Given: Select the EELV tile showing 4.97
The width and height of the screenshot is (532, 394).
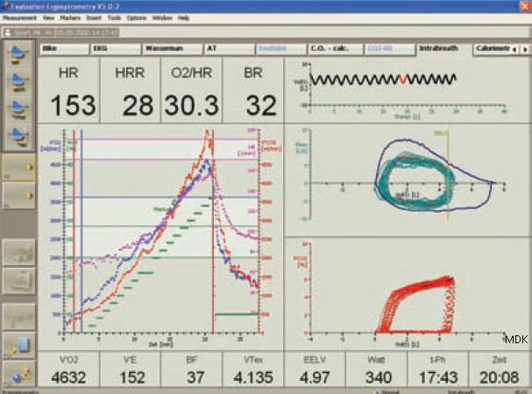Looking at the screenshot, I should point(315,369).
